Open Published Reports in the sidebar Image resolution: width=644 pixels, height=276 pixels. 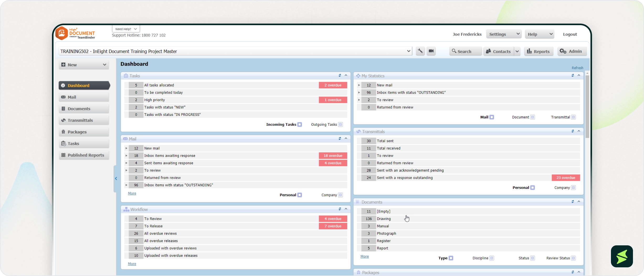84,155
